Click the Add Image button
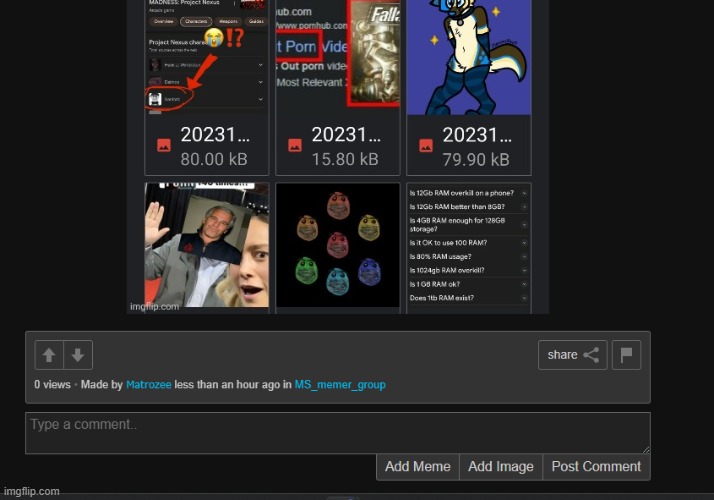This screenshot has height=500, width=714. 501,466
